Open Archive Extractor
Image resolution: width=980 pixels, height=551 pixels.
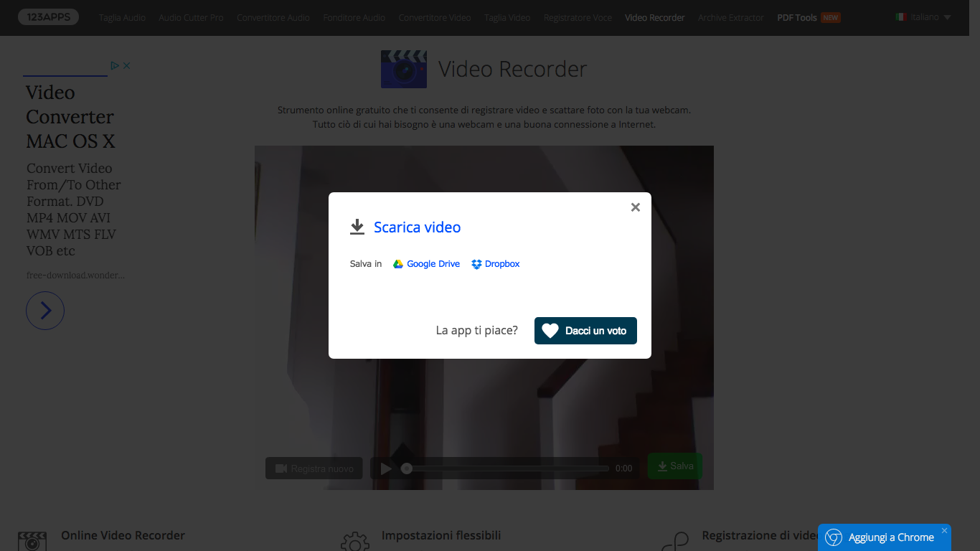click(x=731, y=17)
